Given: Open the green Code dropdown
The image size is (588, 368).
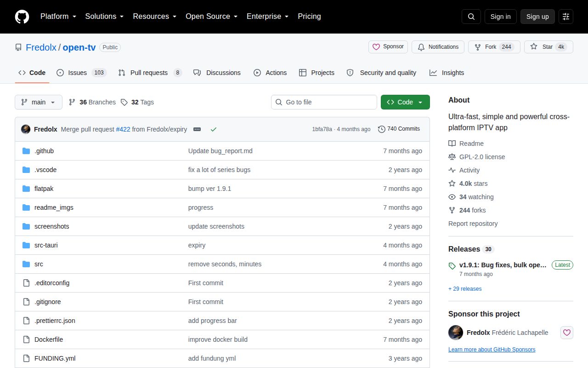Looking at the screenshot, I should coord(405,102).
